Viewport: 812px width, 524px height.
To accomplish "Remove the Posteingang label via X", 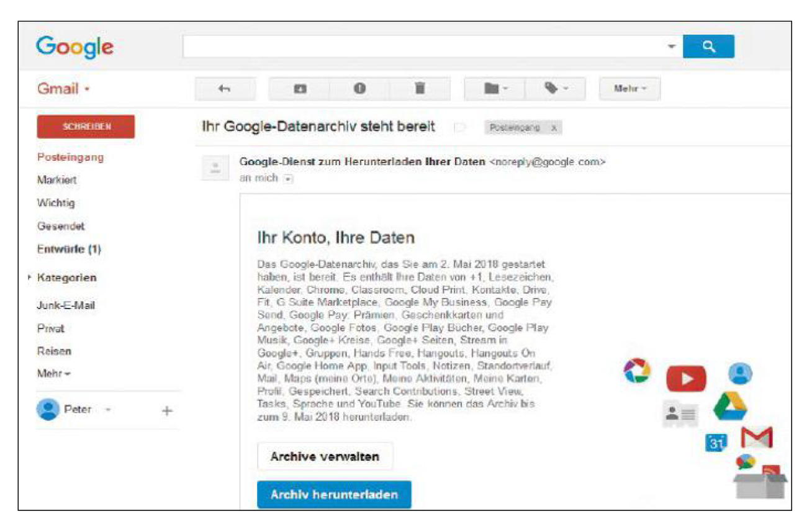I will pos(554,127).
